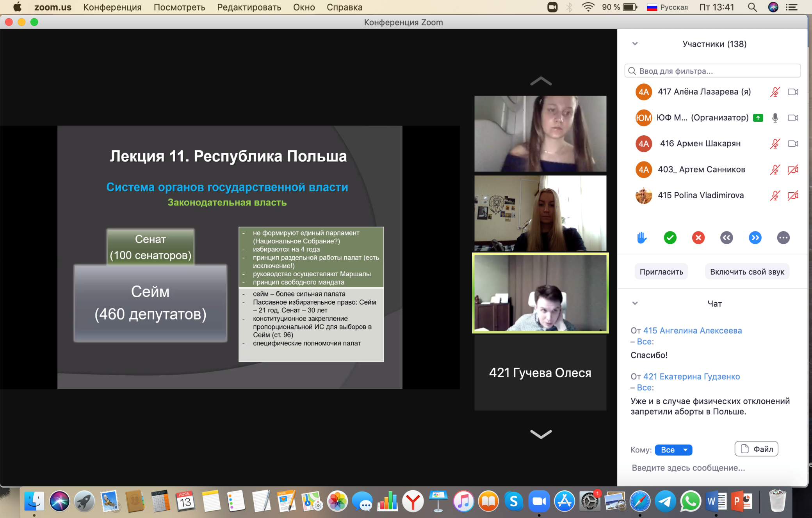The height and width of the screenshot is (518, 812).
Task: Click the Bluetooth status icon
Action: [570, 7]
